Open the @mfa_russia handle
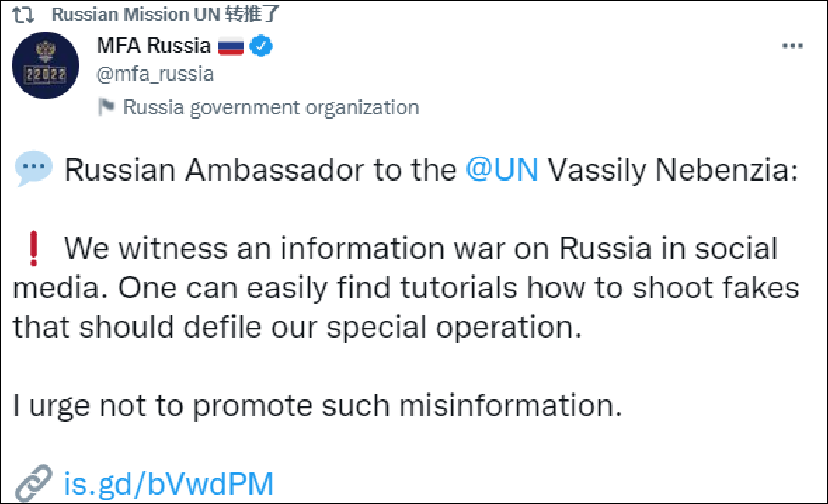The width and height of the screenshot is (828, 504). point(155,74)
